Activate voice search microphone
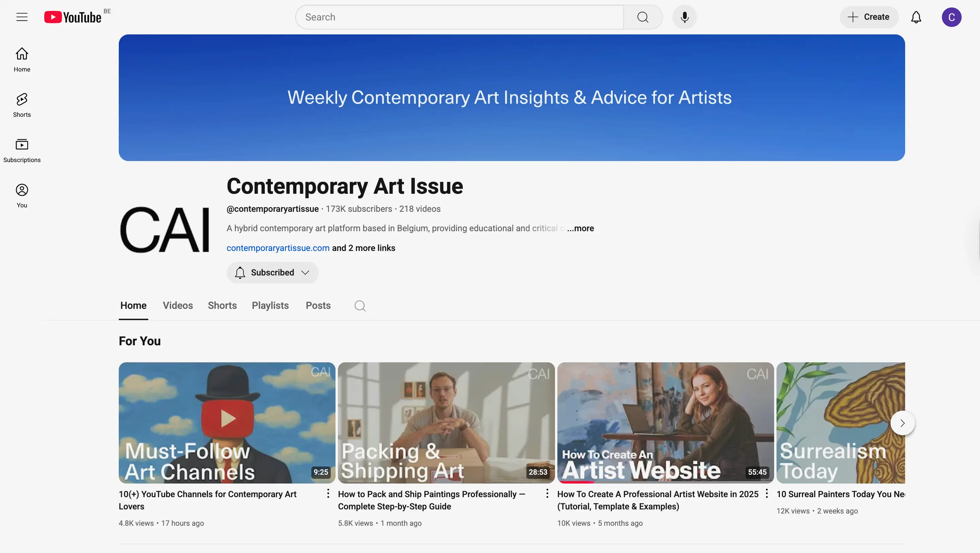980x553 pixels. tap(684, 17)
